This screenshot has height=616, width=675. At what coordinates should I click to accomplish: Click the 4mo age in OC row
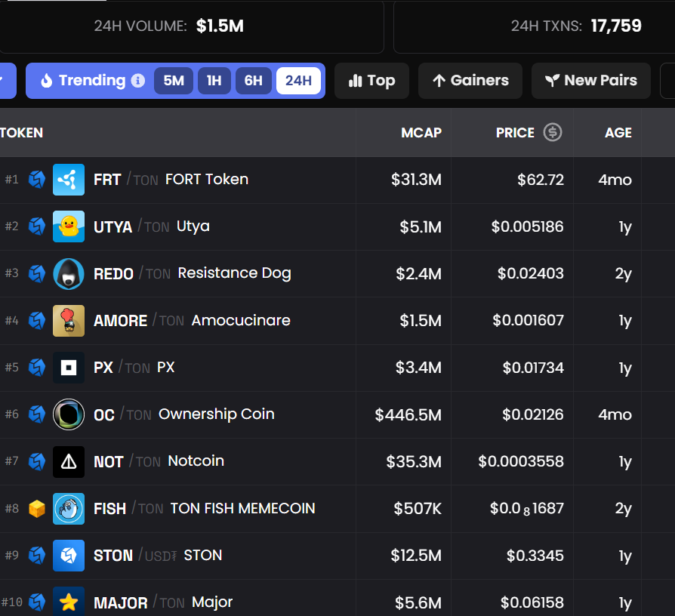tap(615, 414)
